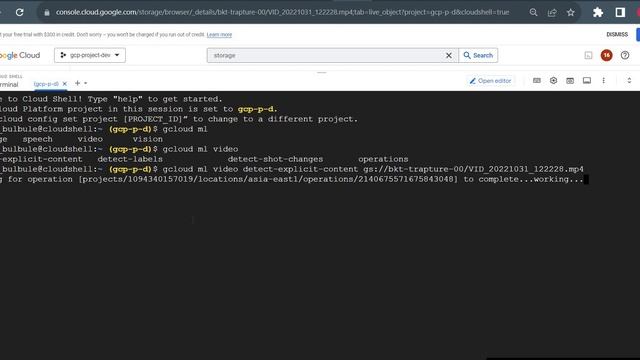Click the detect-shot-changes completion text
Viewport: 640px width, 360px height.
pos(276,159)
